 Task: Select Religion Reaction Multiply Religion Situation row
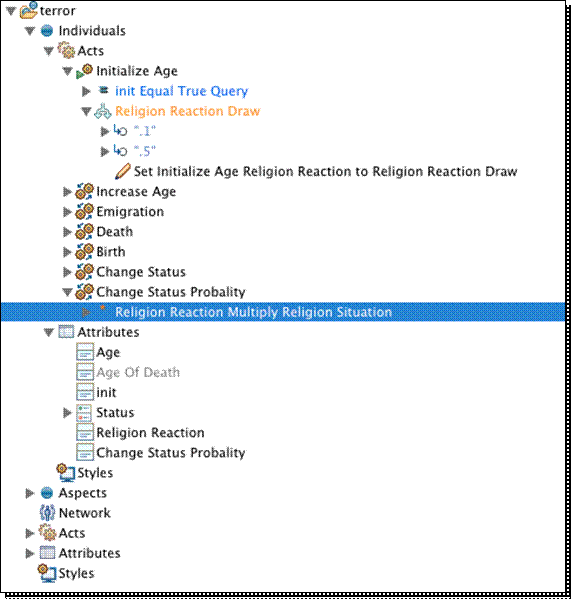point(283,312)
